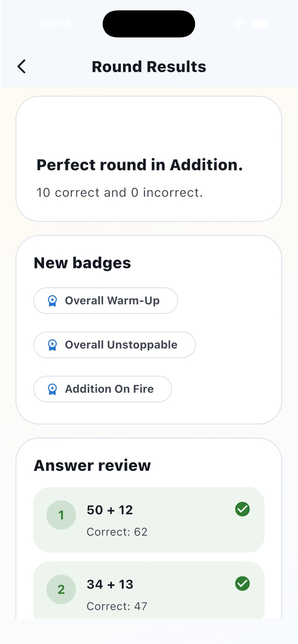
Task: Tap the Answer review heading
Action: [x=92, y=466]
